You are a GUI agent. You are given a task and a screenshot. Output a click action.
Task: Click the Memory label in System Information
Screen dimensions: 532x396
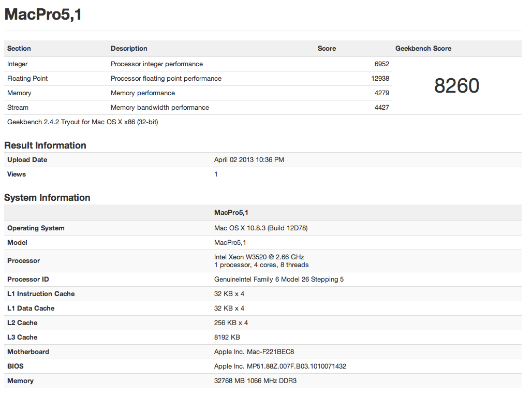[20, 381]
